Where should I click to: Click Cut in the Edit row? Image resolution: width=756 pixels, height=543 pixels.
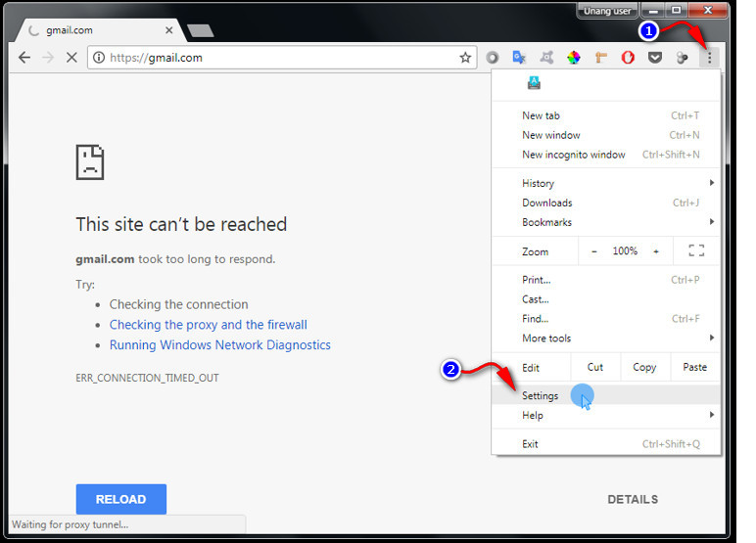tap(595, 367)
